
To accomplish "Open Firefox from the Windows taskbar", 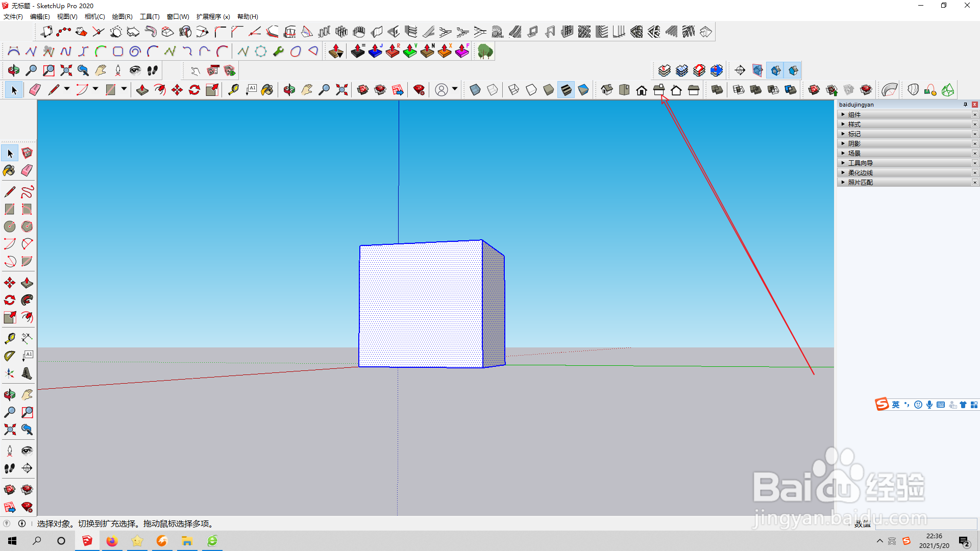I will (x=112, y=541).
